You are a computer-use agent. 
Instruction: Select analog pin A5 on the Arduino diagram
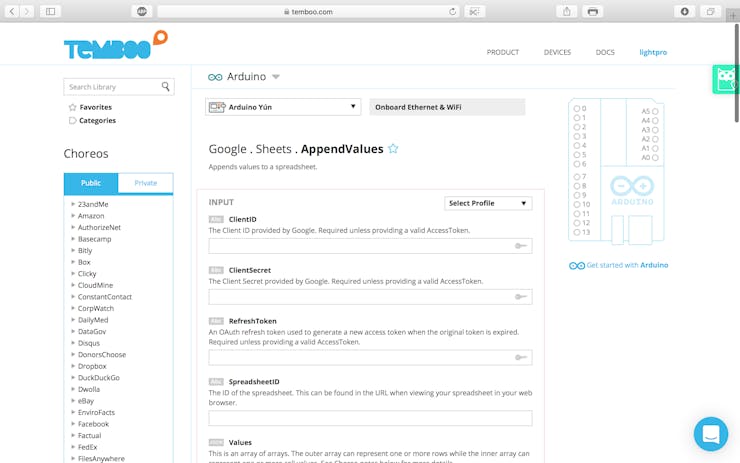[x=655, y=111]
